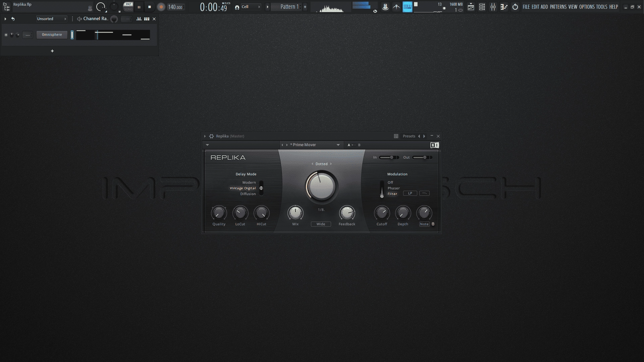
Task: Click the Note rate unit button
Action: [424, 224]
